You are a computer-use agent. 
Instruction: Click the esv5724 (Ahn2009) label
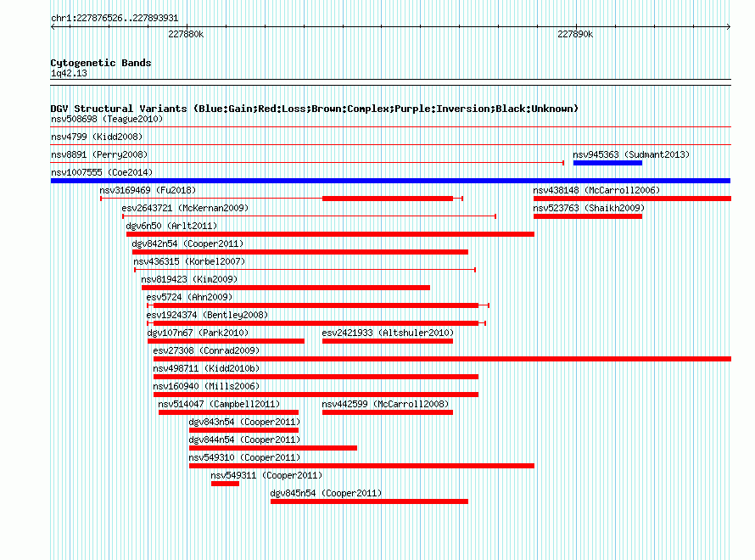(x=189, y=297)
